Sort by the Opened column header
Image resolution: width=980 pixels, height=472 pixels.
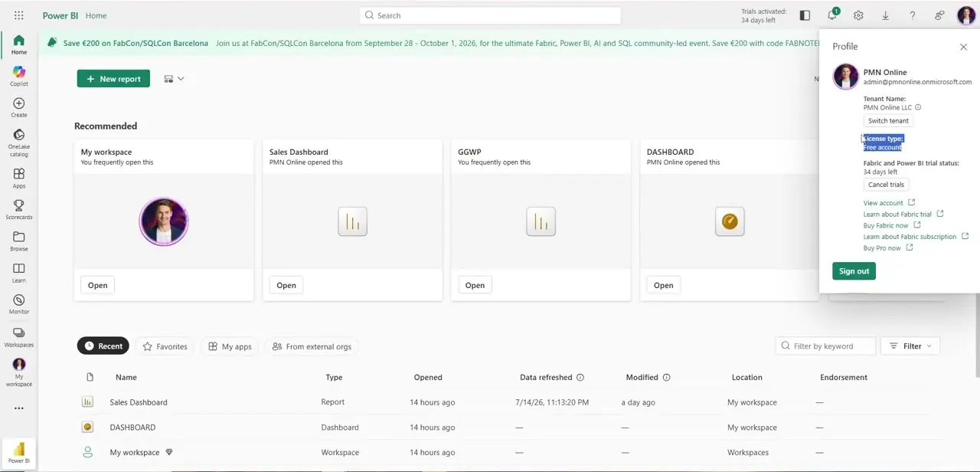pyautogui.click(x=428, y=377)
